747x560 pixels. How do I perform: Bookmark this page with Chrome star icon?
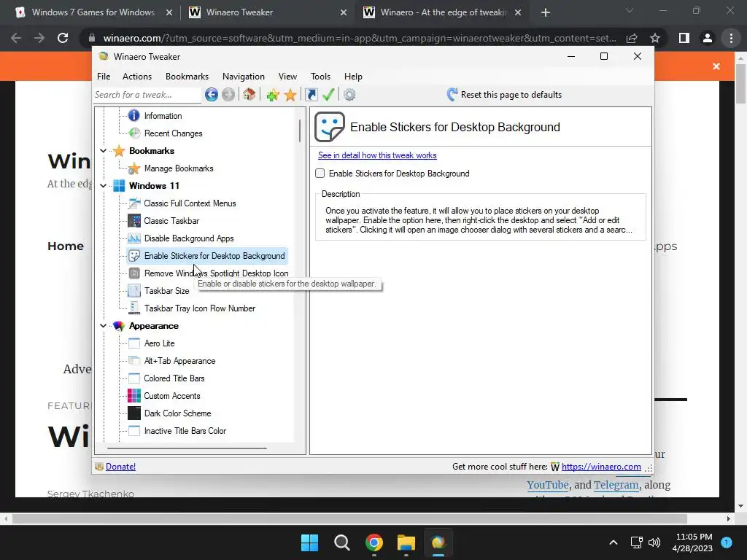655,38
